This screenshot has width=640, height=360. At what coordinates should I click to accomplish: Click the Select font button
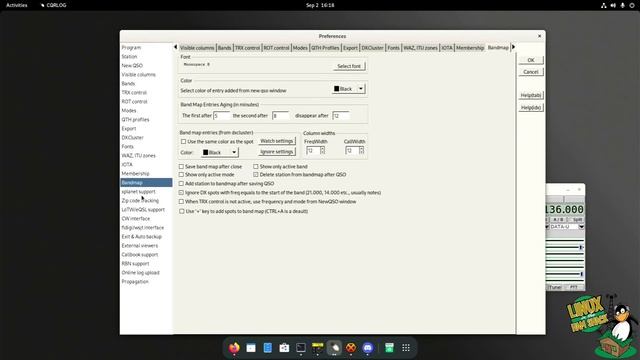pos(349,66)
